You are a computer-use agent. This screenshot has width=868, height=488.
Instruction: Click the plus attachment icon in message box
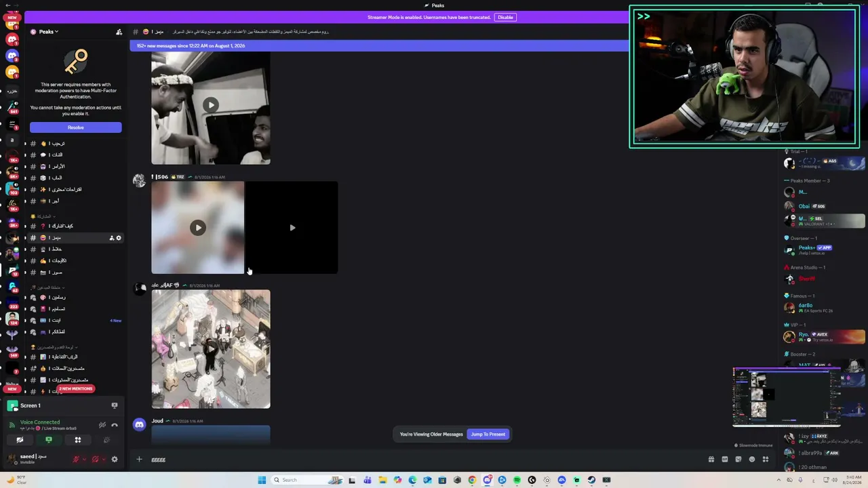point(139,460)
